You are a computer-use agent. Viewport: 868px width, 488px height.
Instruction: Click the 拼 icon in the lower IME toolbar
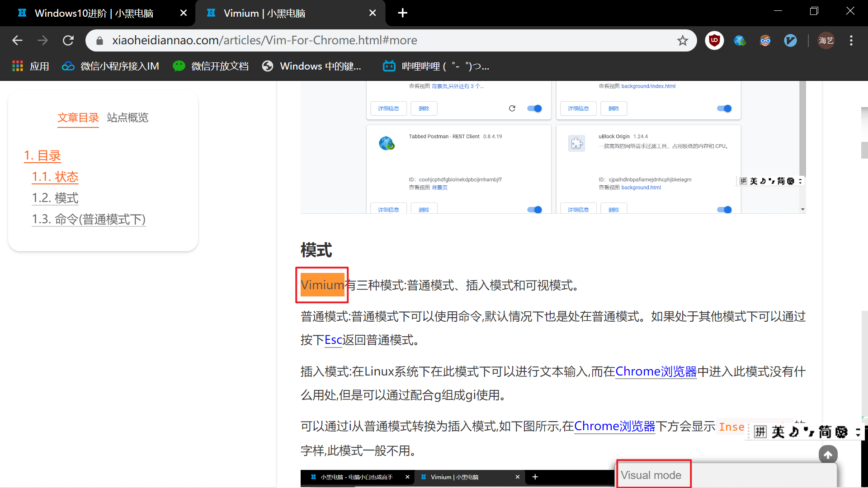pos(760,432)
